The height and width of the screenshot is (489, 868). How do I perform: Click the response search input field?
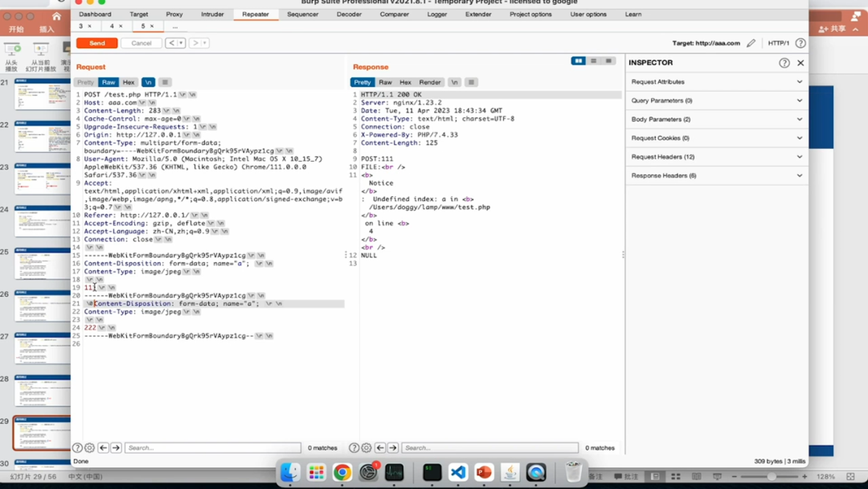pyautogui.click(x=490, y=447)
